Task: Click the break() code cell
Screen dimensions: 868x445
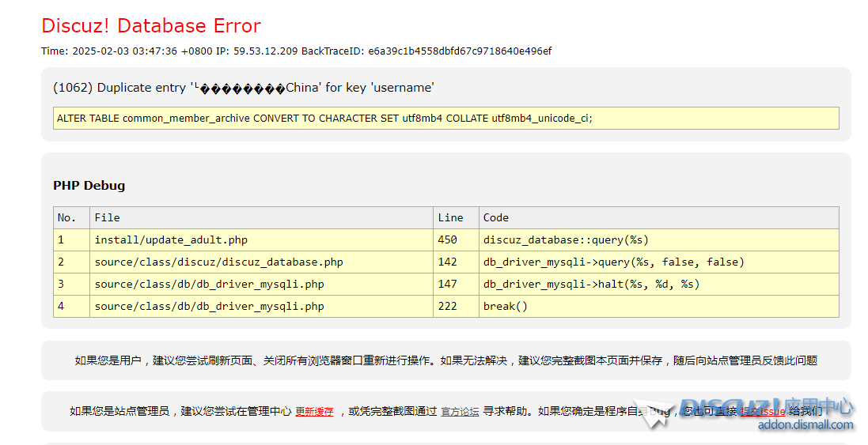Action: click(x=659, y=306)
